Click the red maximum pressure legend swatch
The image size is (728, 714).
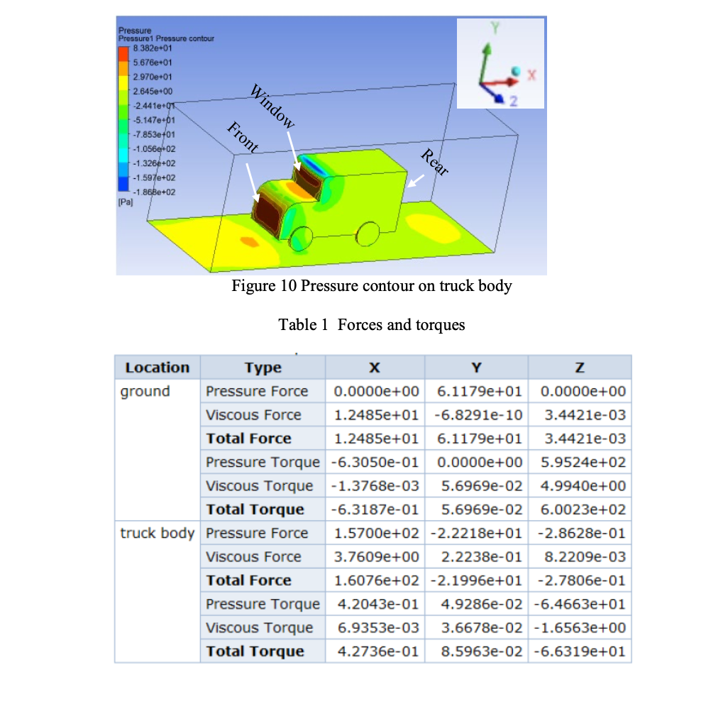(123, 53)
